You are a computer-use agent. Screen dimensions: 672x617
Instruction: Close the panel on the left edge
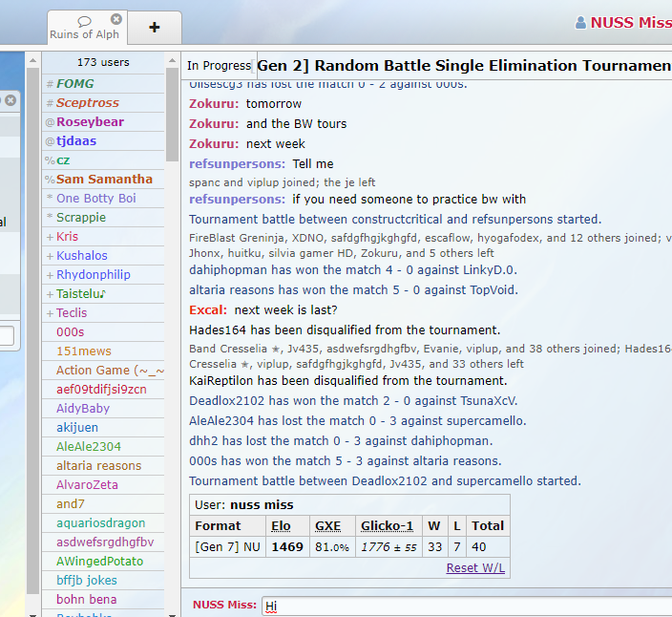click(x=10, y=100)
